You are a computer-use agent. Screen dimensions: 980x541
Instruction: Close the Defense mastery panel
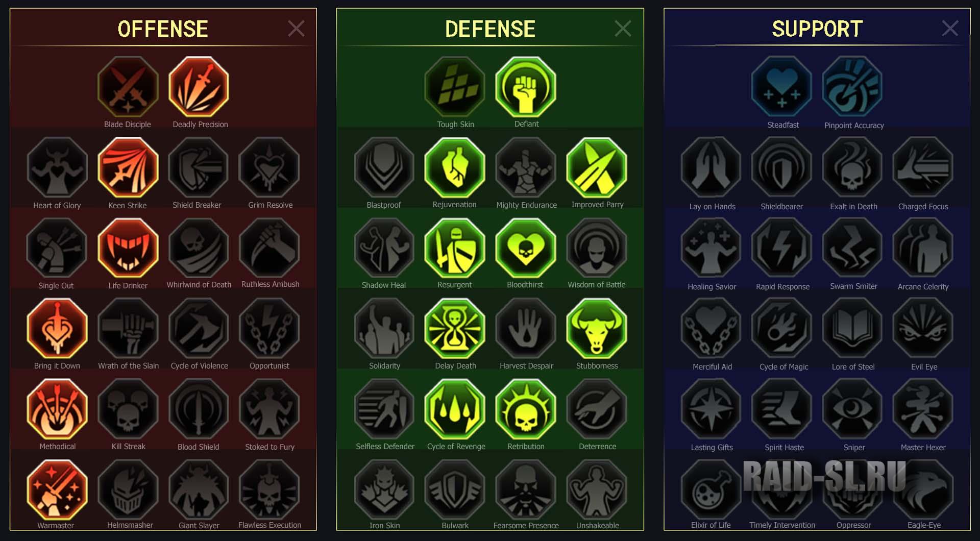coord(623,29)
